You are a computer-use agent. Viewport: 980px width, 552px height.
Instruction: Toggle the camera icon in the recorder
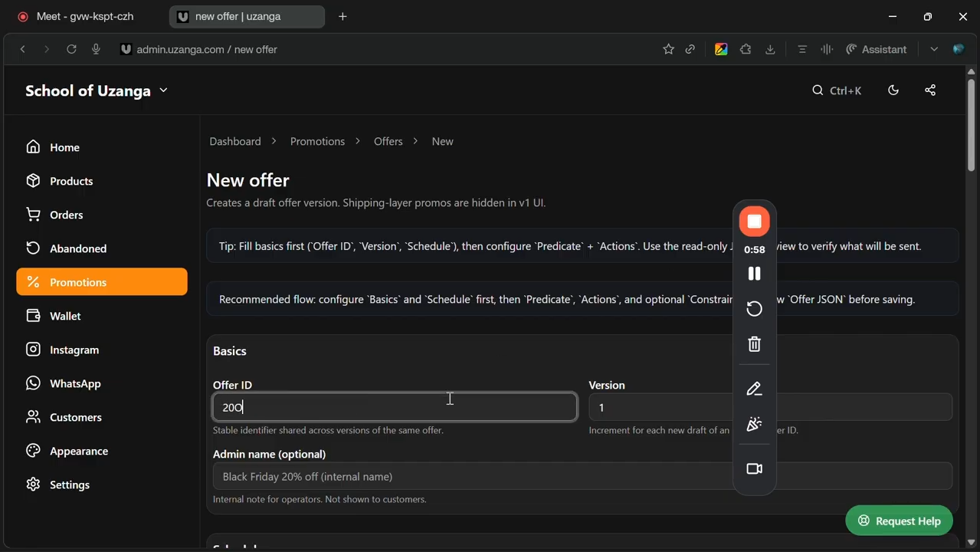pos(754,468)
